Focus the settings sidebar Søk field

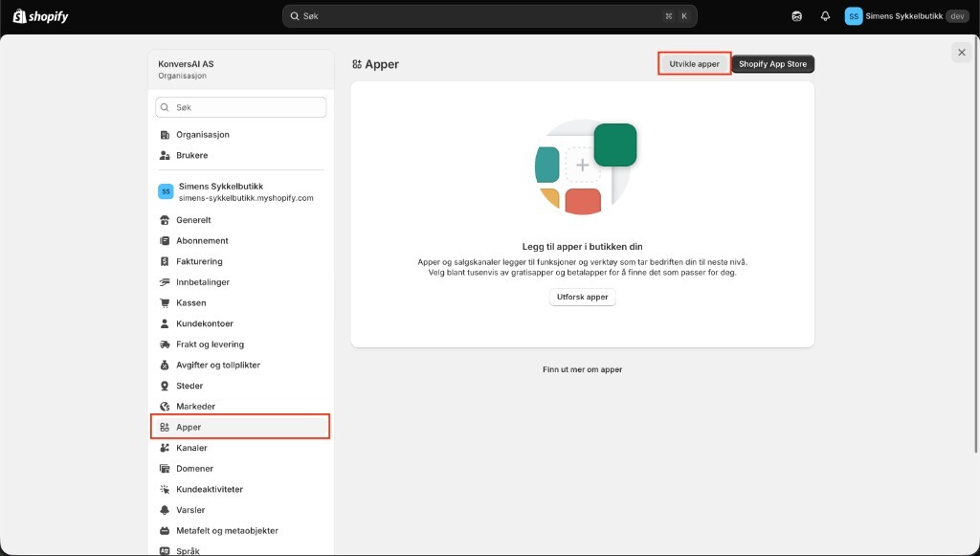tap(240, 107)
